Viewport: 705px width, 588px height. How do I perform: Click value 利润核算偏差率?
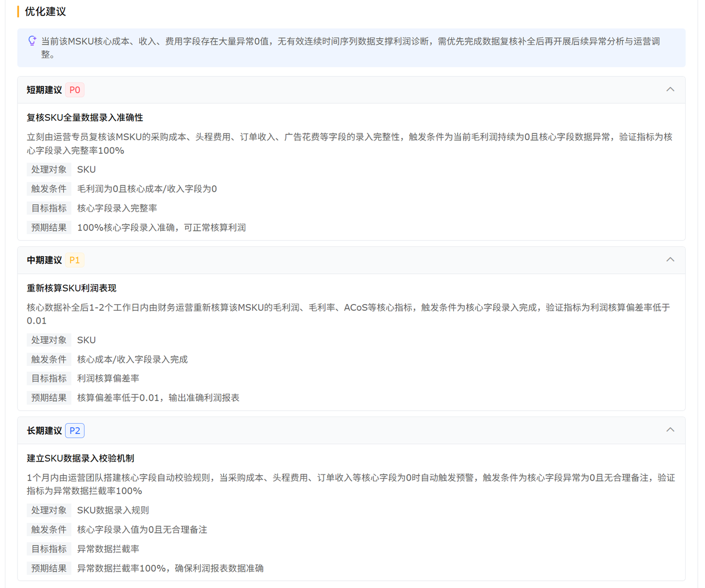(108, 379)
